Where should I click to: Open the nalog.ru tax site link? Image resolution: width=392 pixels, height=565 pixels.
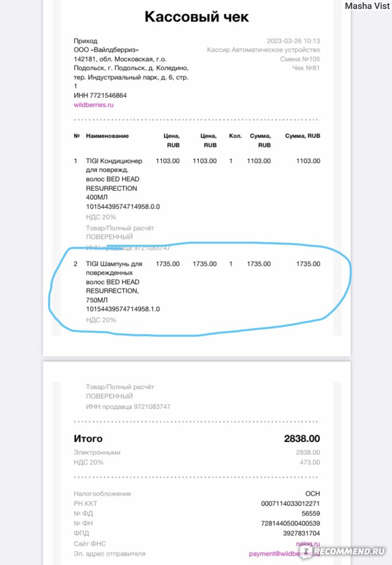coord(308,544)
